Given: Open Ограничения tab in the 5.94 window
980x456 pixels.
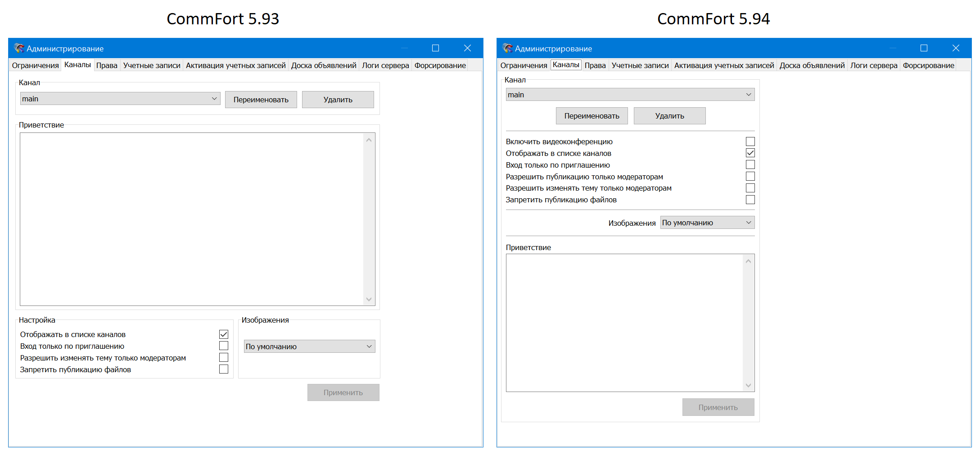Looking at the screenshot, I should 524,65.
